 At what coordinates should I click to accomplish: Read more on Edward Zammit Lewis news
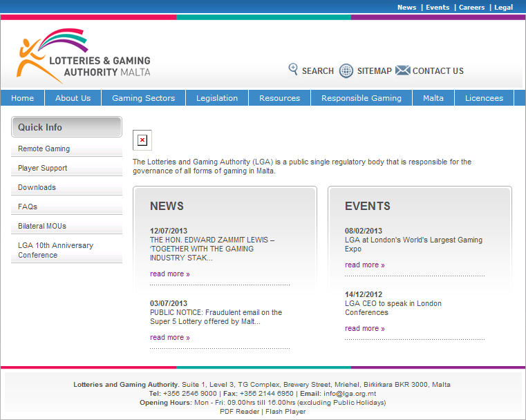coord(170,274)
